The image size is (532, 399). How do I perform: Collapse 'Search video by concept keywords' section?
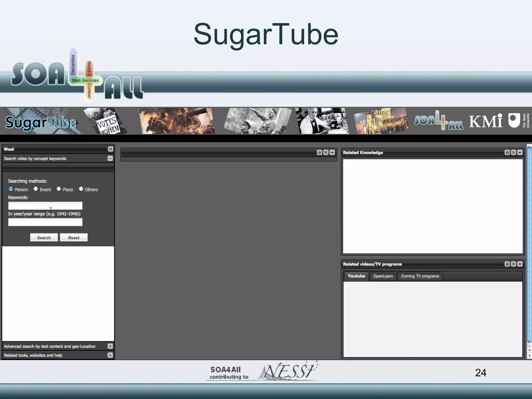pyautogui.click(x=110, y=158)
